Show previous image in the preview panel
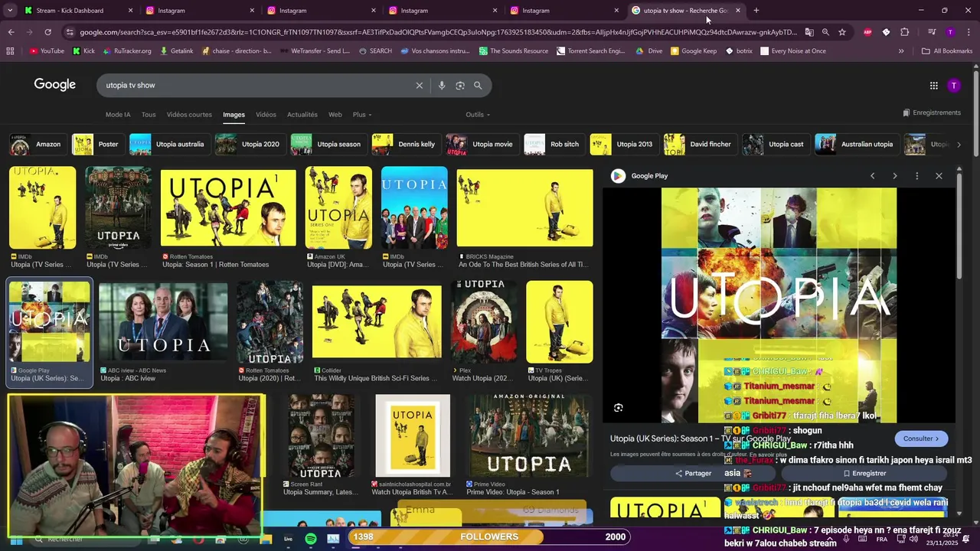 (x=872, y=176)
